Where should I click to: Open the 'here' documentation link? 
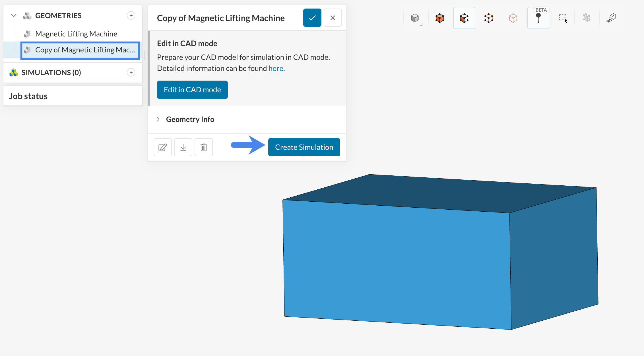275,68
